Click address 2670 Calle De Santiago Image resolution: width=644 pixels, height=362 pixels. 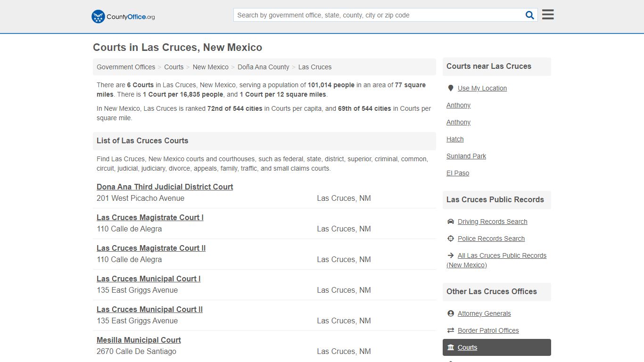(136, 352)
